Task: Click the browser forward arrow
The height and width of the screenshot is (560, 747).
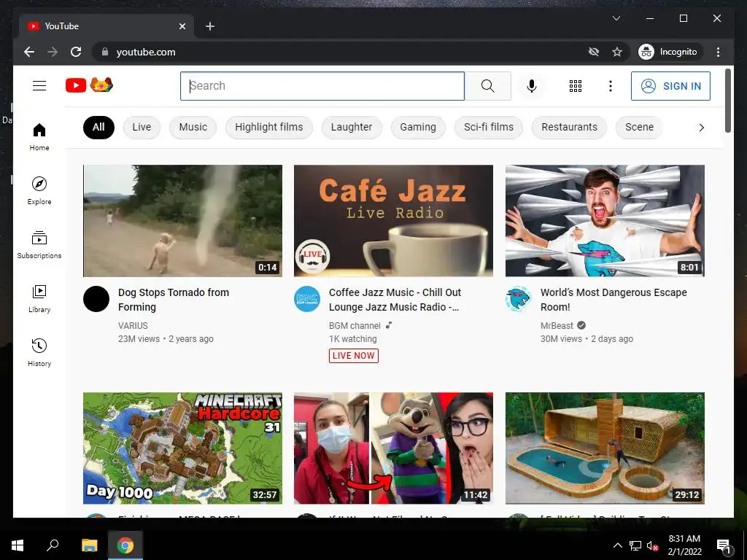Action: pos(53,52)
